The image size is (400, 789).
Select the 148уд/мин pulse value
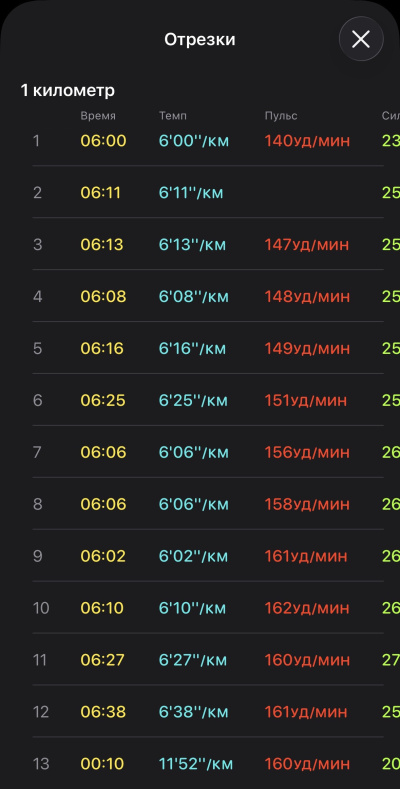point(307,297)
